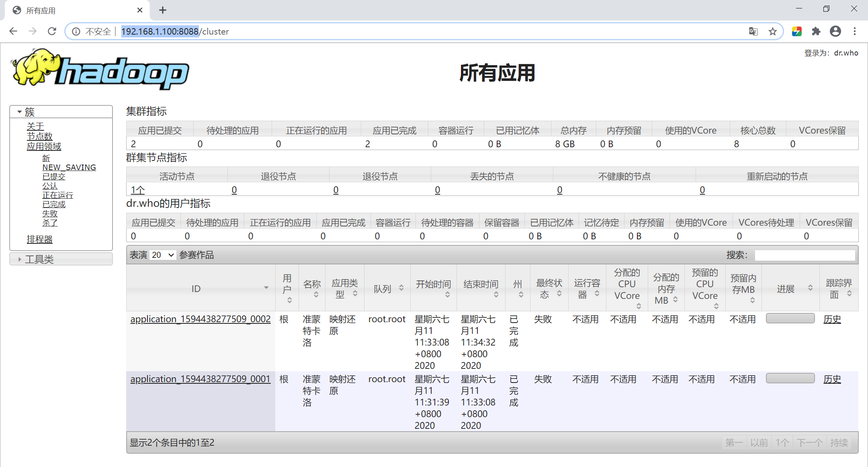
Task: Open the entries-per-page dropdown showing 20
Action: (162, 255)
